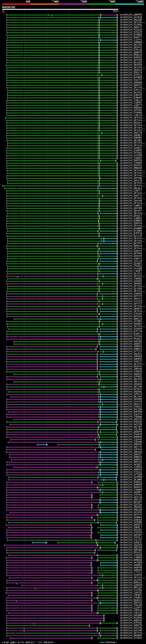Click the white query sequence bar
Screen dimensions: 146x644
tap(60, 9)
